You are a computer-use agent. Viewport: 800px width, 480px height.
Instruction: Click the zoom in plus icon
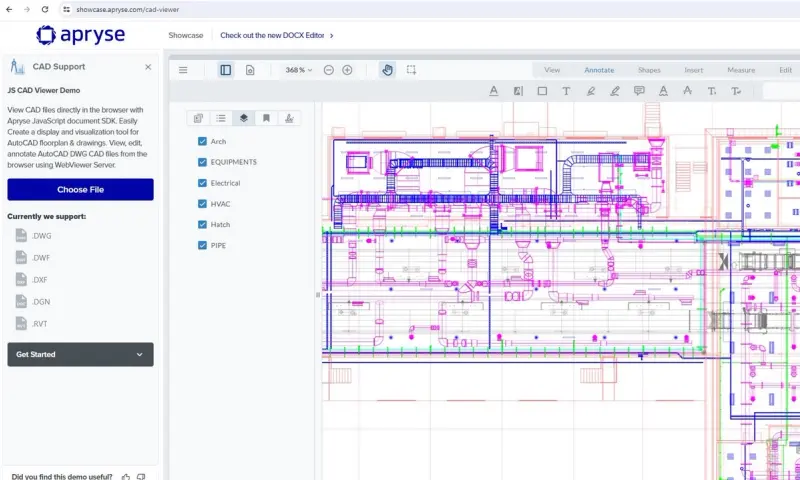tap(347, 70)
